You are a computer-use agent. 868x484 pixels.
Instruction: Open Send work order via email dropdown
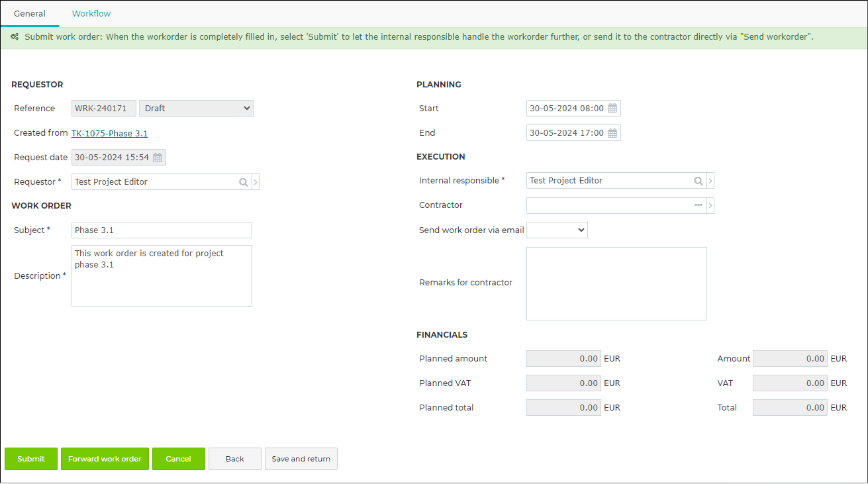(557, 230)
